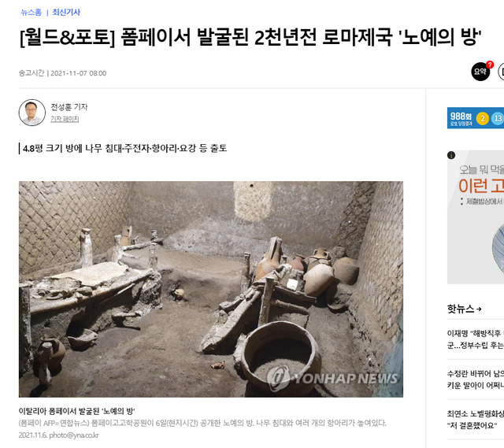The width and height of the screenshot is (504, 448).
Task: Open the 기자 페이지 link
Action: (x=65, y=119)
